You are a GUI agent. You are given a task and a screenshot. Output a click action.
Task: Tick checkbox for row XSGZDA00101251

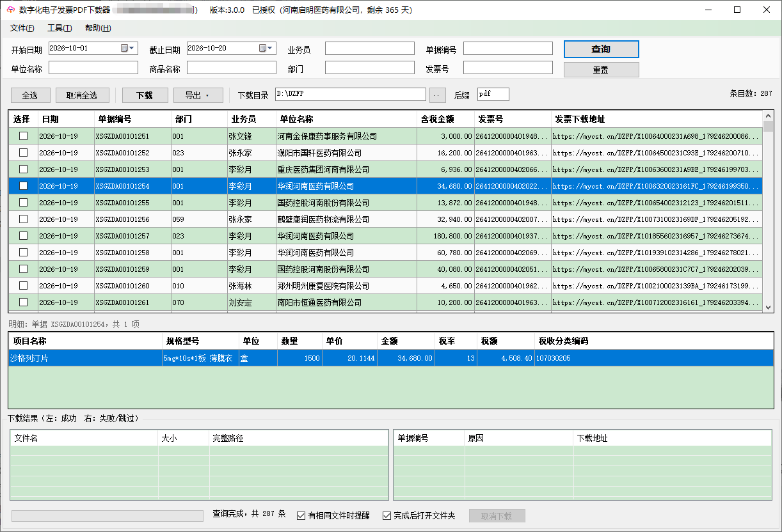pyautogui.click(x=23, y=136)
